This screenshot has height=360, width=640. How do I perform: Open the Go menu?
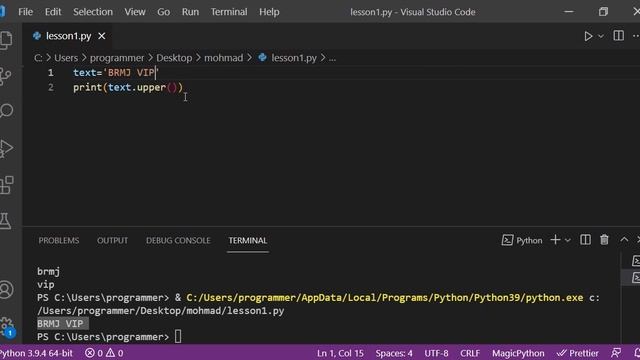click(163, 12)
